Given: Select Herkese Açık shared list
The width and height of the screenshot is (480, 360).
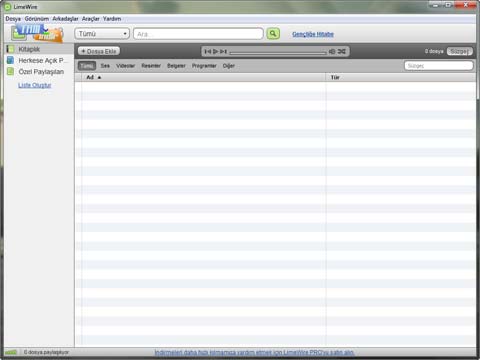Looking at the screenshot, I should pyautogui.click(x=39, y=60).
